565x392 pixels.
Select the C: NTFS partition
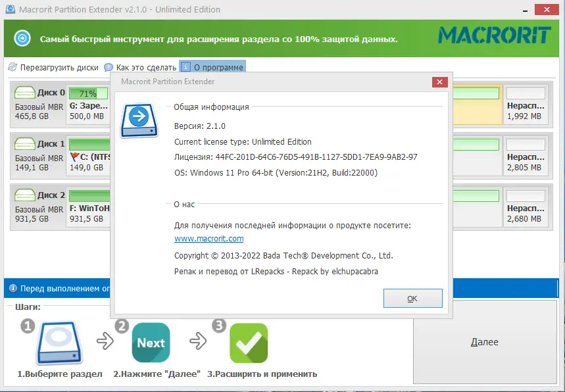[88, 158]
